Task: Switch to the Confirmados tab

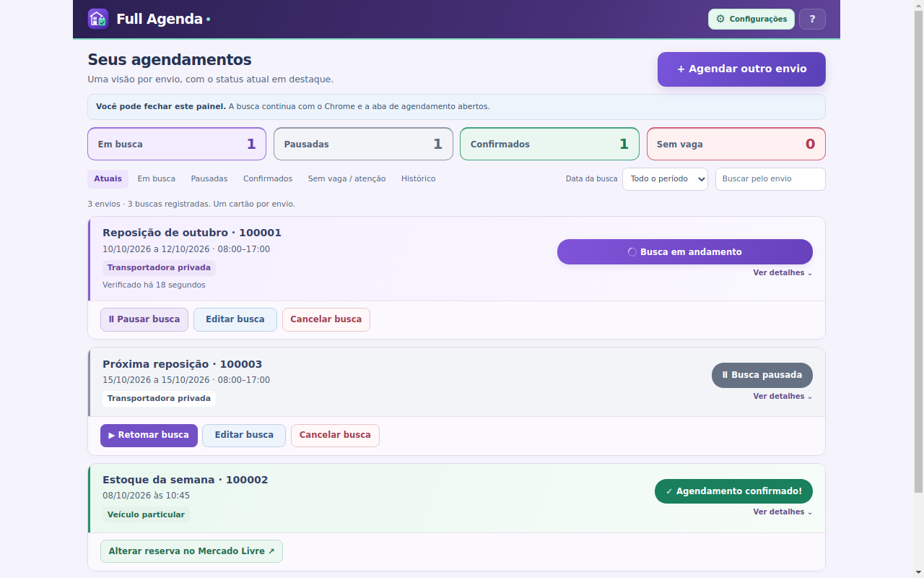Action: point(268,178)
